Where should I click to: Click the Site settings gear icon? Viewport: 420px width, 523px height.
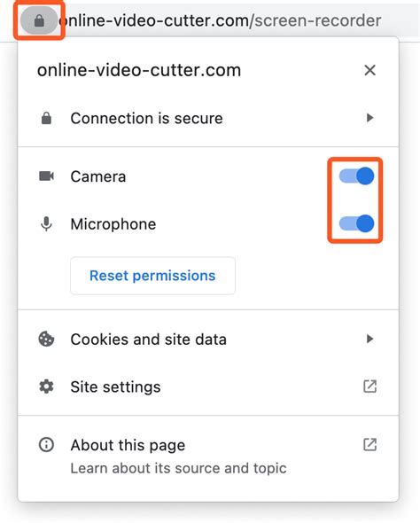point(46,386)
